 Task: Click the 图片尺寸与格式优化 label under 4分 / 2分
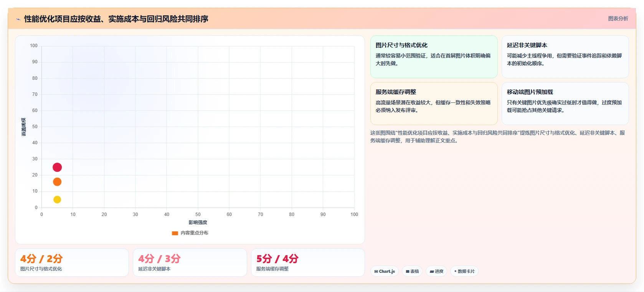click(x=41, y=269)
